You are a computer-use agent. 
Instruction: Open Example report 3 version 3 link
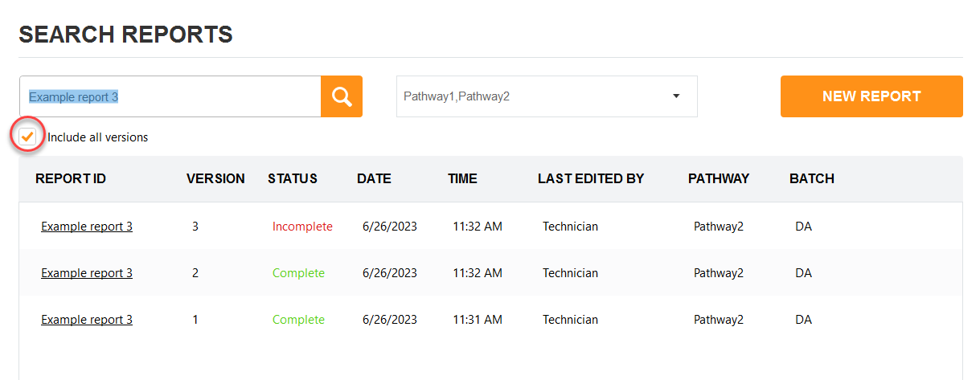[x=87, y=227]
